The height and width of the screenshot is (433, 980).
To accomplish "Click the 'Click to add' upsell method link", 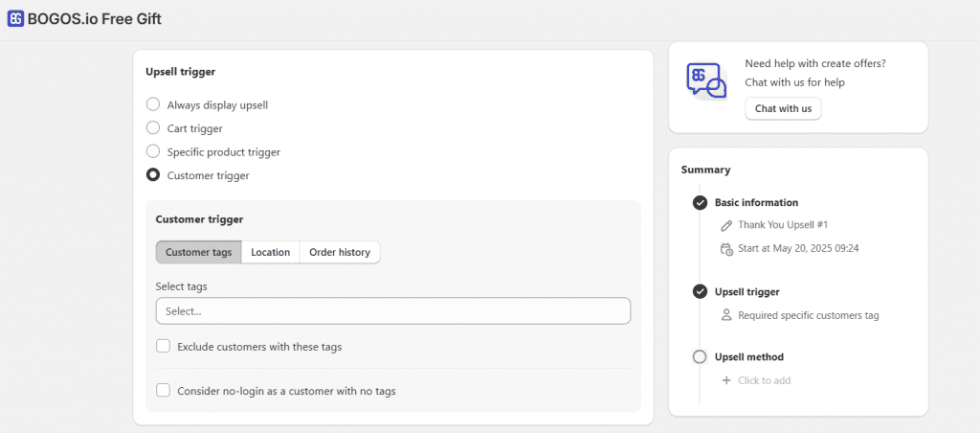I will point(764,380).
